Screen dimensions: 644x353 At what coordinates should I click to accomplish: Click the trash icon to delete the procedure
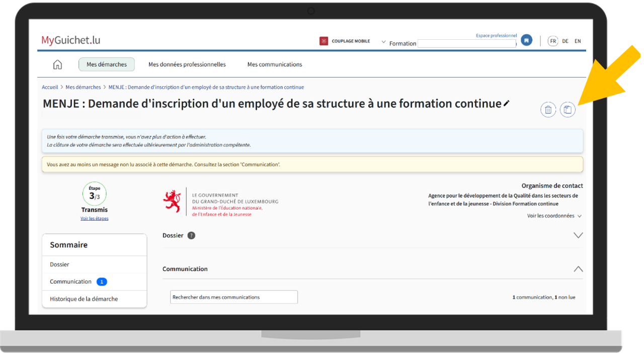pos(548,110)
